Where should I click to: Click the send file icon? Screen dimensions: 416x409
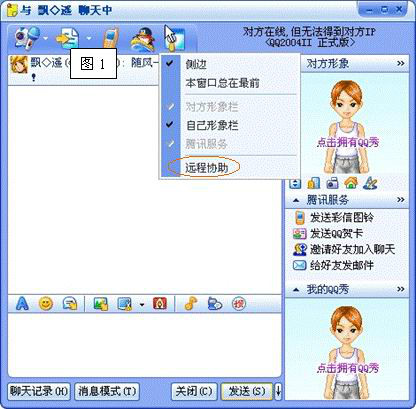pos(68,39)
